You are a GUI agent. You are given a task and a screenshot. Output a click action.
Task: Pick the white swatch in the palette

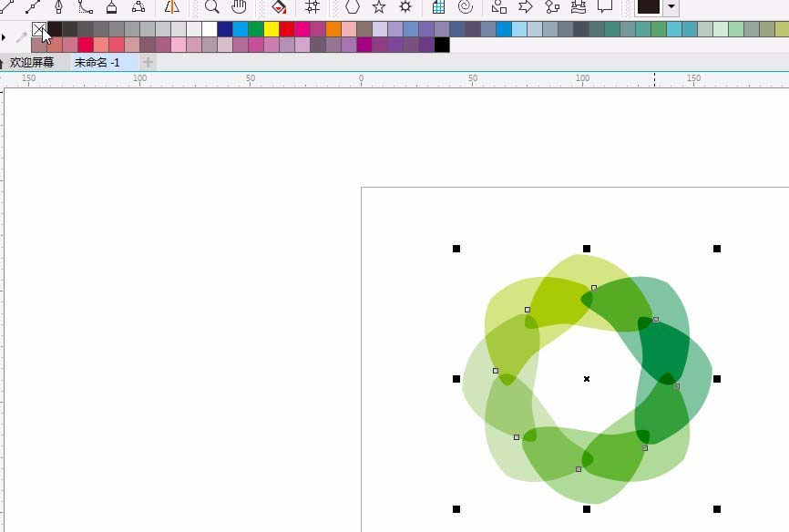[210, 29]
